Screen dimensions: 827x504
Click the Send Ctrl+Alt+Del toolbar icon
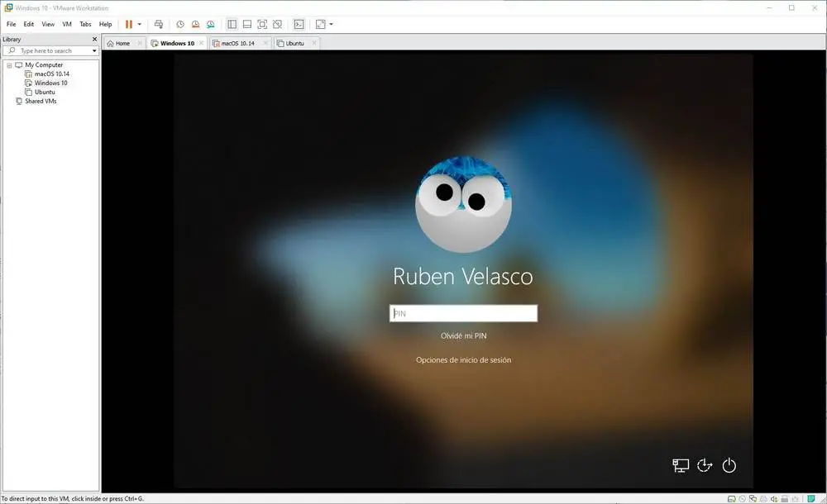(159, 24)
